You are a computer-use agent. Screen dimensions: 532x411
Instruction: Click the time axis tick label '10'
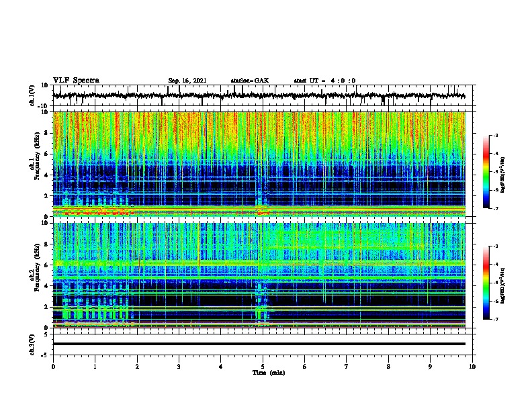(x=472, y=367)
